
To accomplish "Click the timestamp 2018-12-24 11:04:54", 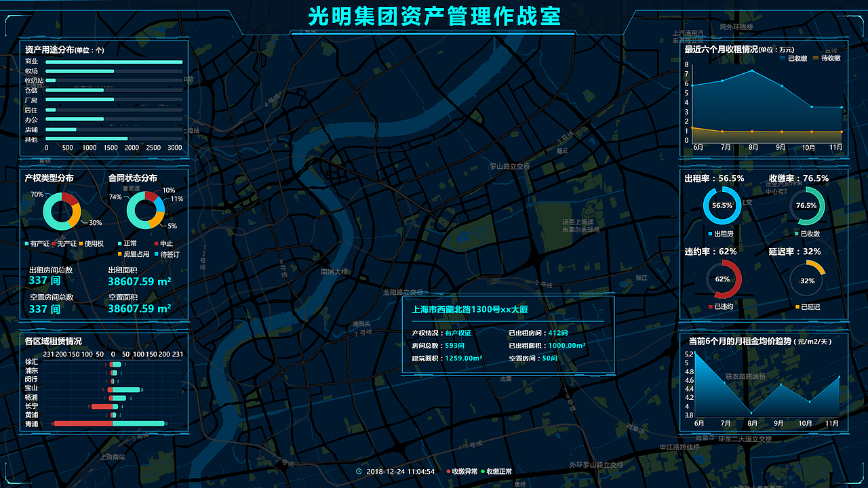I will [x=401, y=471].
